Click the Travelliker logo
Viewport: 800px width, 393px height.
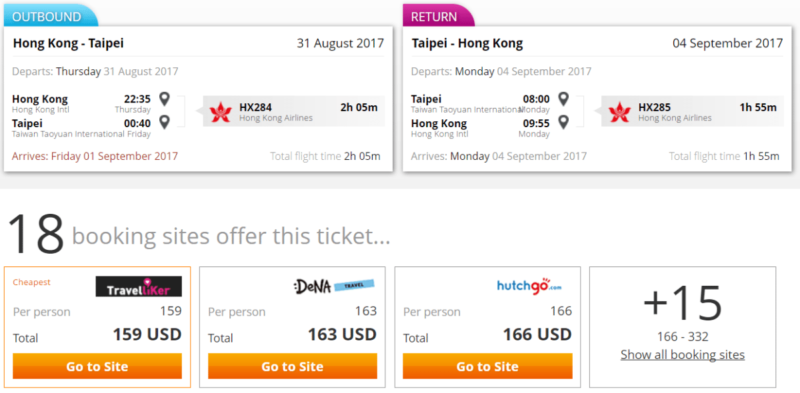click(139, 286)
